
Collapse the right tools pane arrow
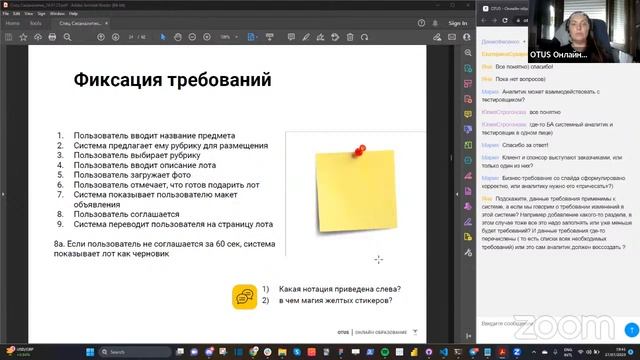pos(457,194)
